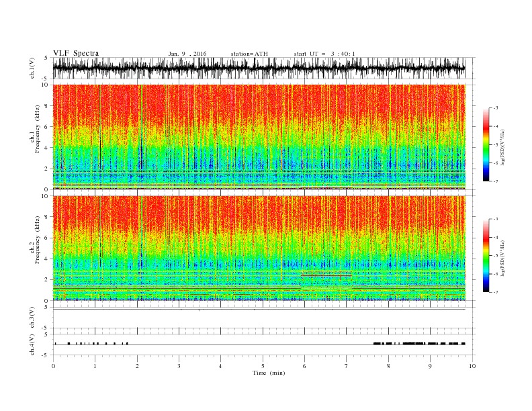Click the red 2.4 kHz line in ch.2 spectrogram
Viewport: 532px width, 411px height.
click(326, 276)
